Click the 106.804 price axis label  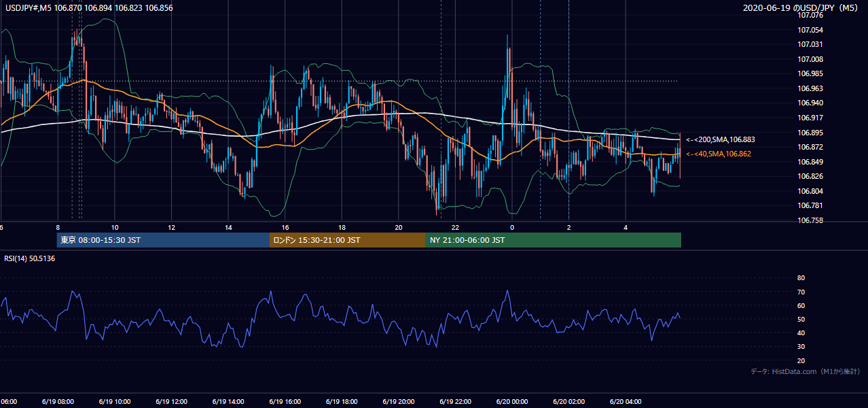[x=810, y=191]
